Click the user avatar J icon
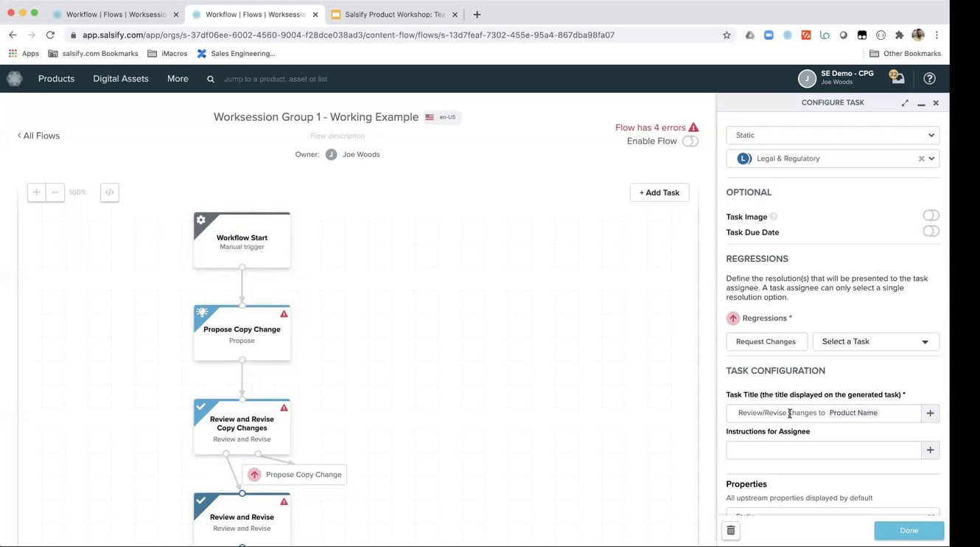 pyautogui.click(x=807, y=78)
